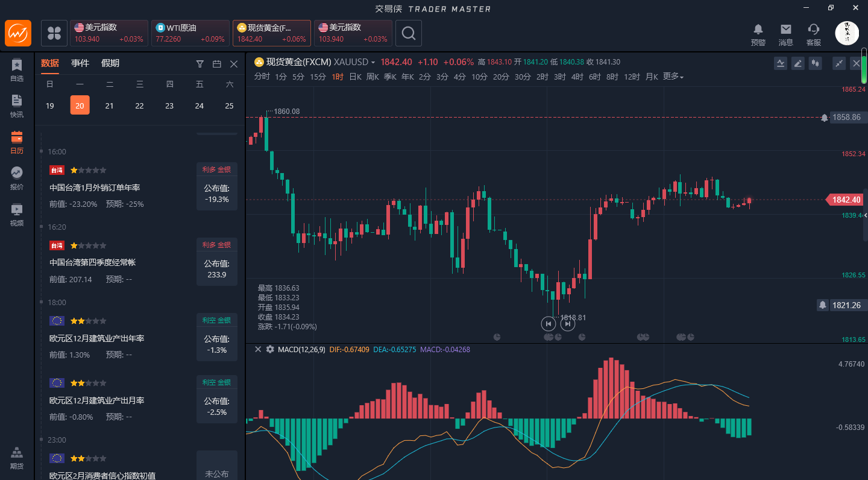Click the alert bell next to 1858.86
This screenshot has height=480, width=868.
pyautogui.click(x=825, y=118)
